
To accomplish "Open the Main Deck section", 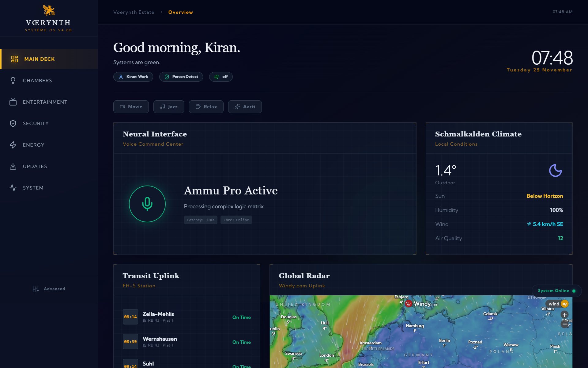I will click(49, 59).
